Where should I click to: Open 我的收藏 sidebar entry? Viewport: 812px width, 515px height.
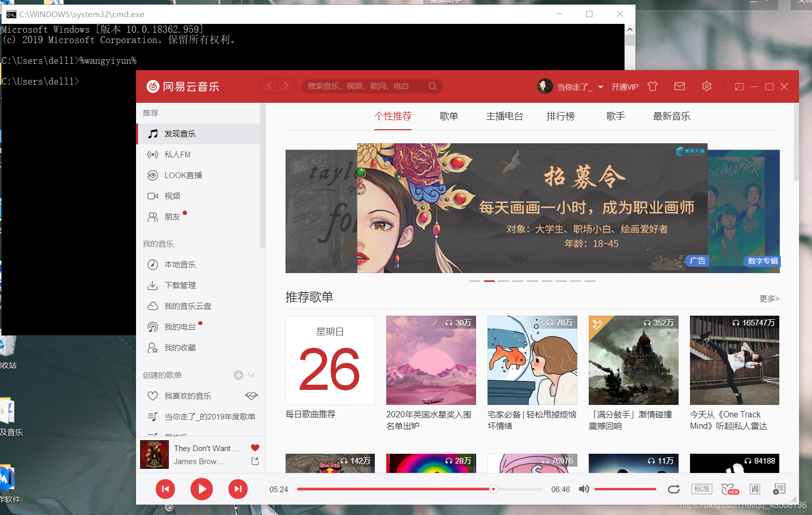(198, 348)
